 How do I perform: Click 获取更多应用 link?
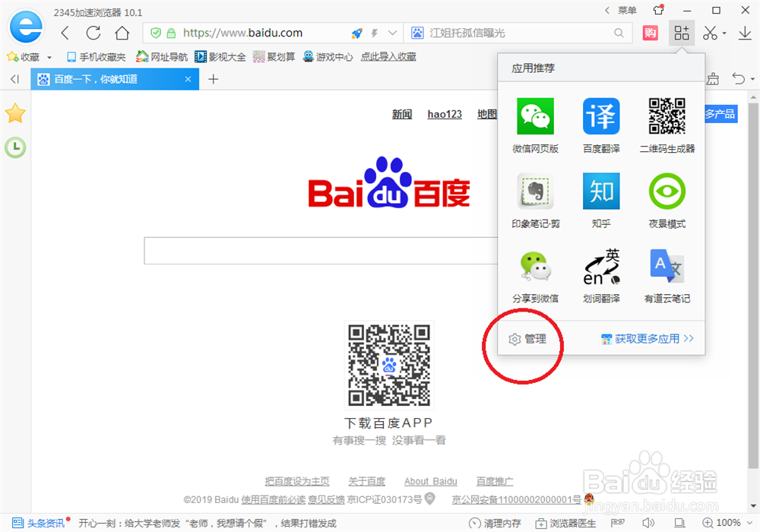(647, 339)
